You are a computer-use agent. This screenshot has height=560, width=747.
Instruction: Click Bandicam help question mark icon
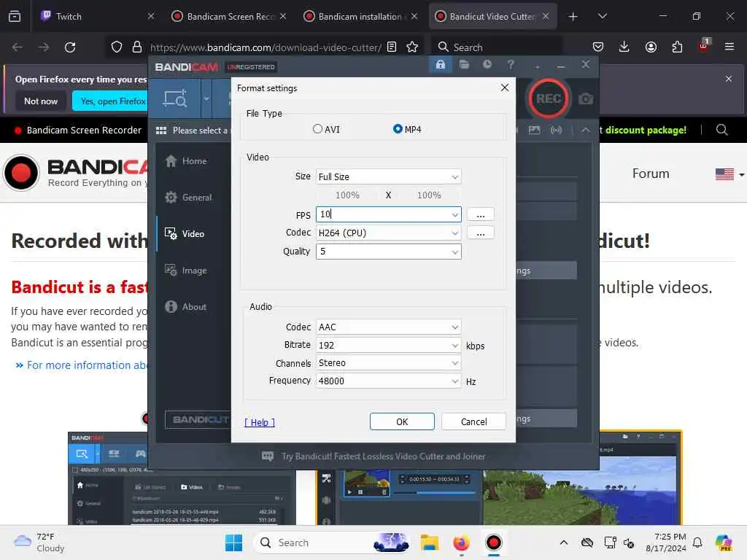[x=510, y=64]
